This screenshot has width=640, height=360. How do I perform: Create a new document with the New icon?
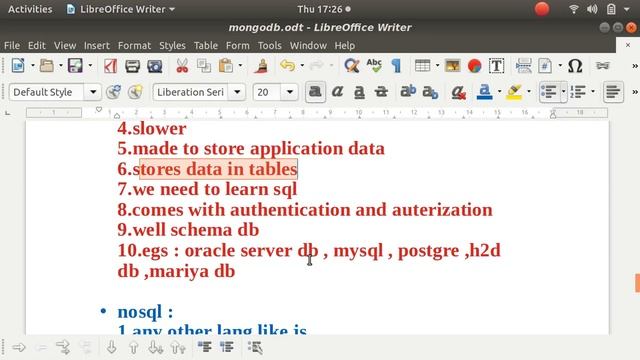(x=18, y=66)
